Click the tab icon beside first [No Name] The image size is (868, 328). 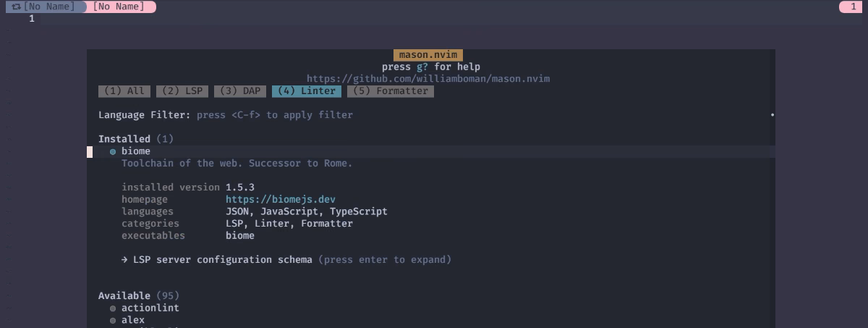click(x=17, y=7)
